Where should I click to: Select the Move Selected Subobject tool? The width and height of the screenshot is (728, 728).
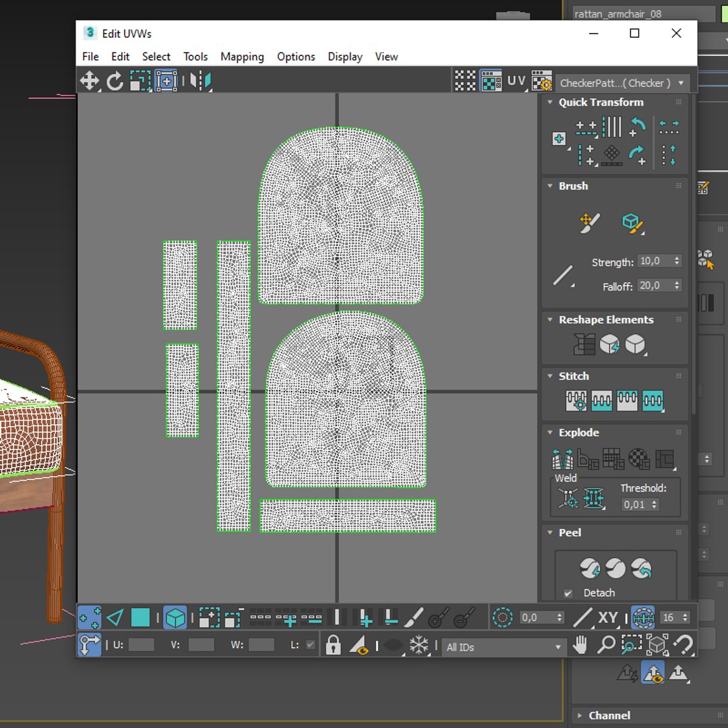pos(89,81)
